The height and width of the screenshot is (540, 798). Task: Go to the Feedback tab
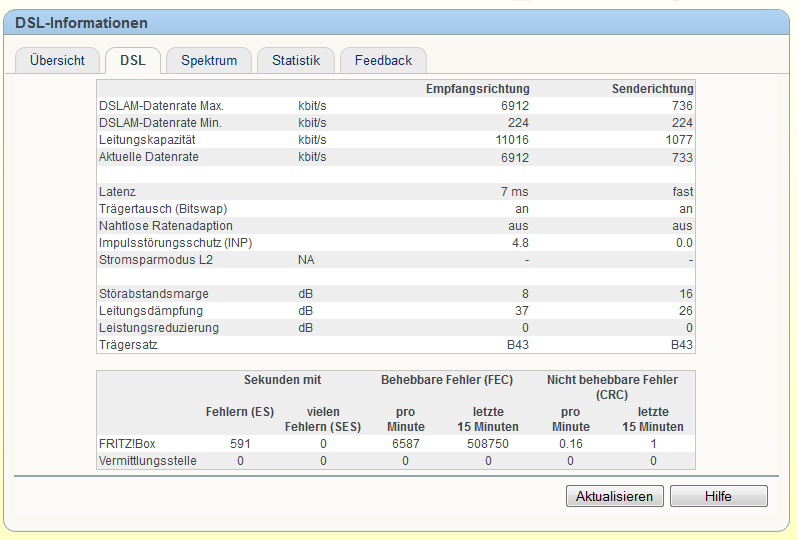[383, 61]
